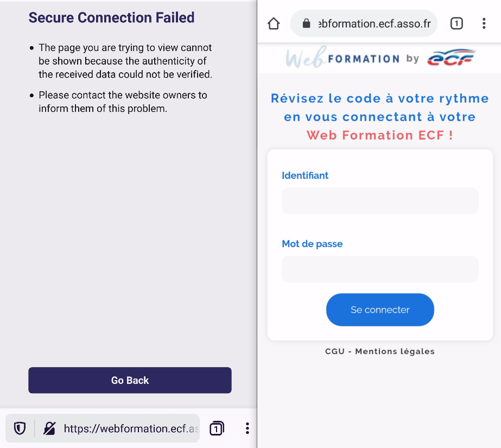
Task: Open Firefox tabs counter button
Action: (x=217, y=428)
